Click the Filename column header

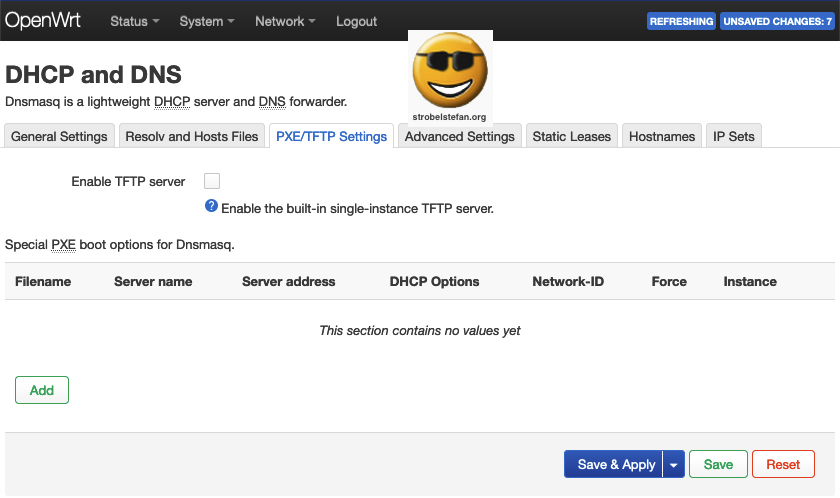(43, 281)
